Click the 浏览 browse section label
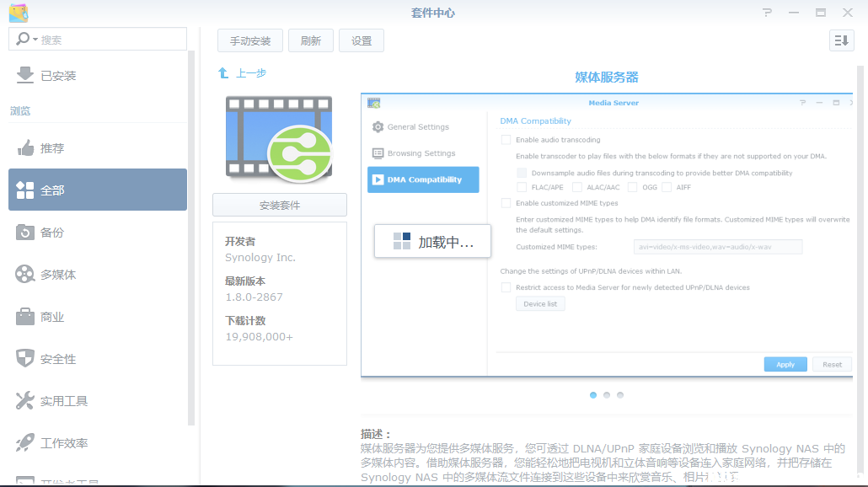Screen dimensions: 868x487 pyautogui.click(x=20, y=111)
